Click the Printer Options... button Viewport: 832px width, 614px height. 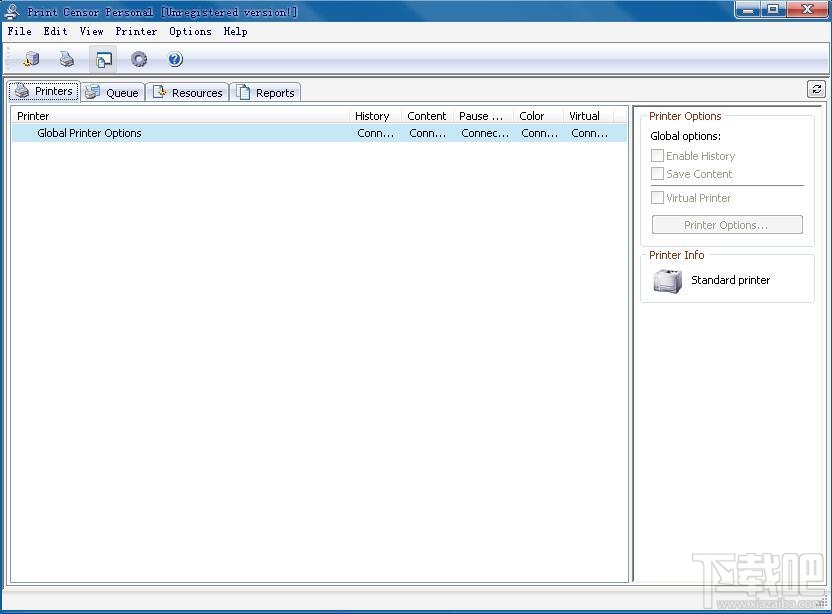[x=727, y=224]
